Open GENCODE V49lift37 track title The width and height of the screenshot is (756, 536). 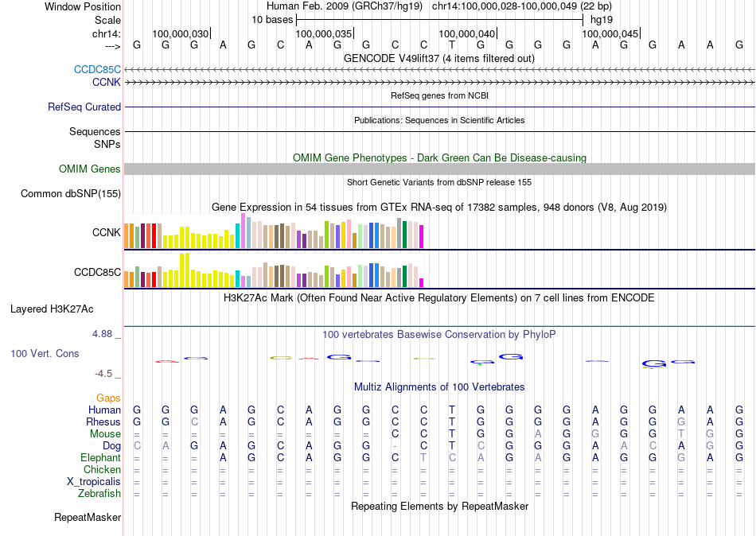438,58
